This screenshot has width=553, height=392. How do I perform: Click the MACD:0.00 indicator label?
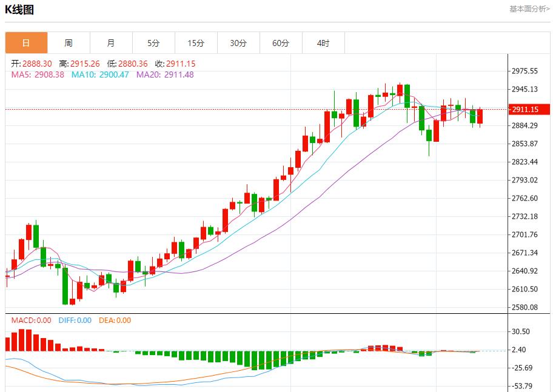32,321
